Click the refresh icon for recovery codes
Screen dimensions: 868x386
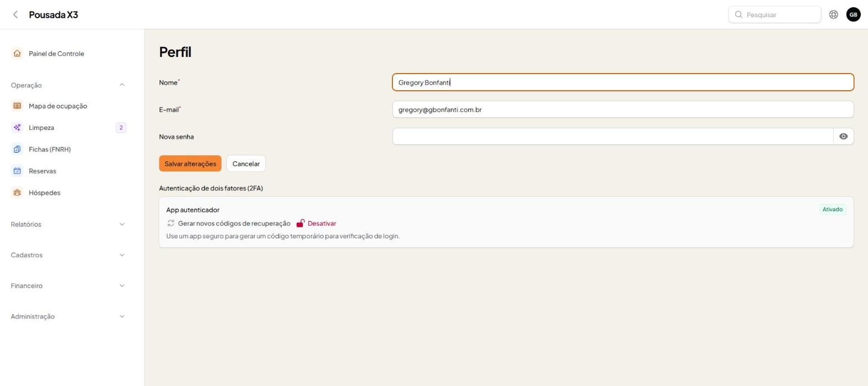click(170, 223)
